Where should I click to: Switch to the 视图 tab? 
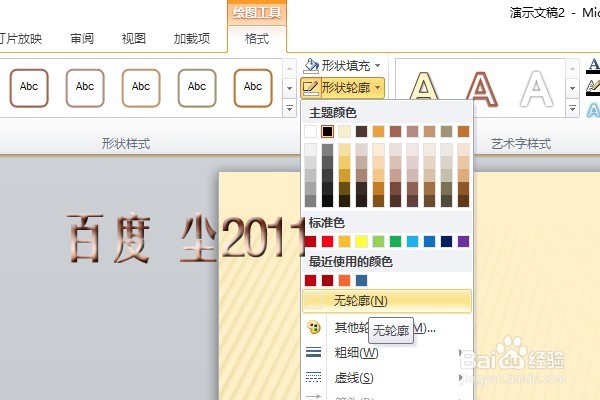[x=134, y=38]
